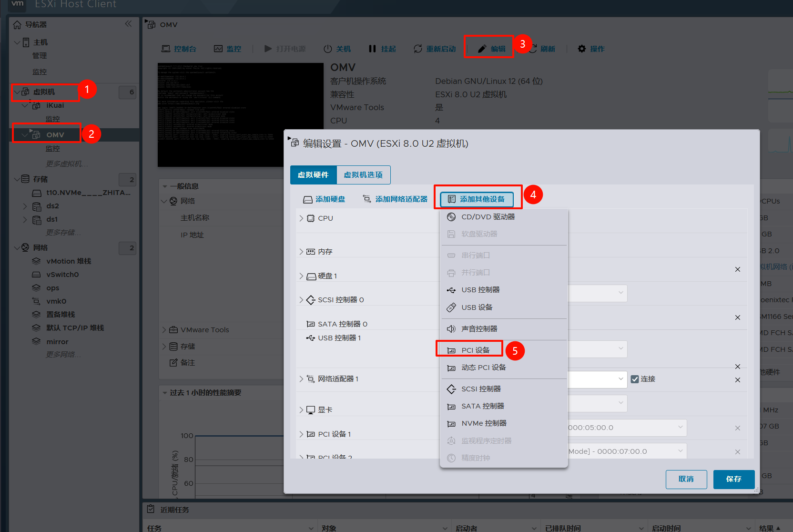Click the Add hard disk button
The height and width of the screenshot is (532, 793).
click(324, 199)
